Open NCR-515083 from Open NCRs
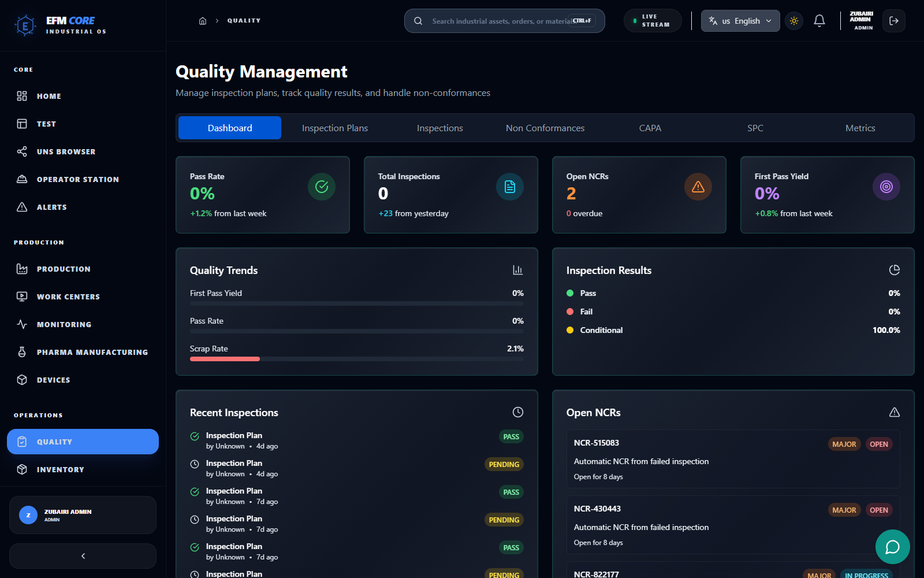Screen dimensions: 924x578 click(733, 460)
